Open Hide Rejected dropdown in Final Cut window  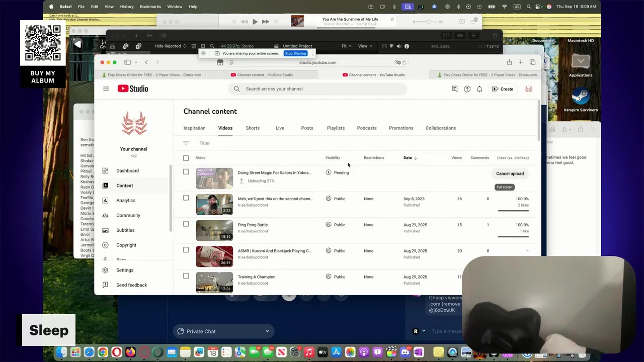(170, 46)
